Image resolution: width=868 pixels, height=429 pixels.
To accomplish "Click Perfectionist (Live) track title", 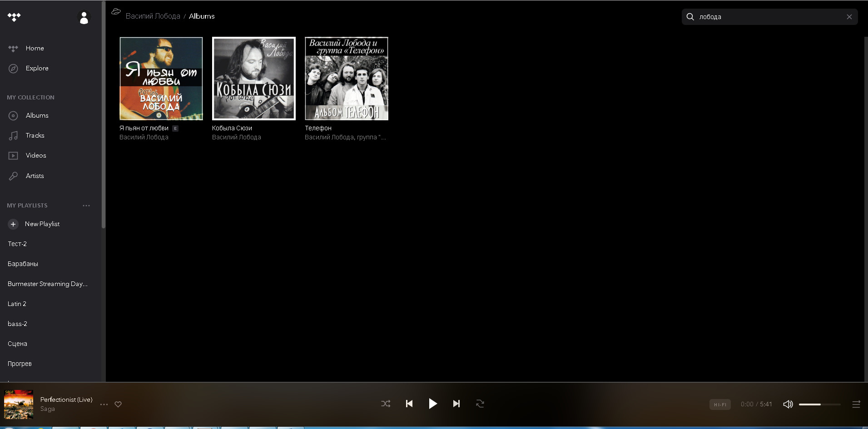I will click(x=66, y=399).
